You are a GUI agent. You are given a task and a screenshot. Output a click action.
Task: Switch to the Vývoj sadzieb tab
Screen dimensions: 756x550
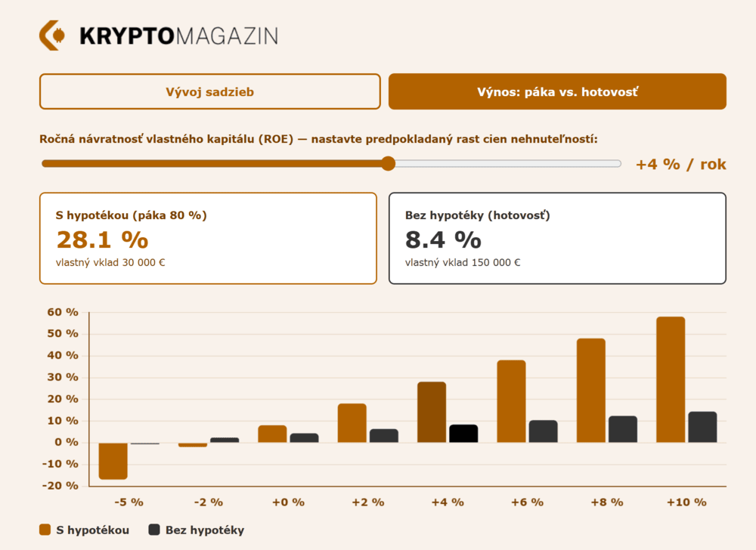[x=209, y=91]
